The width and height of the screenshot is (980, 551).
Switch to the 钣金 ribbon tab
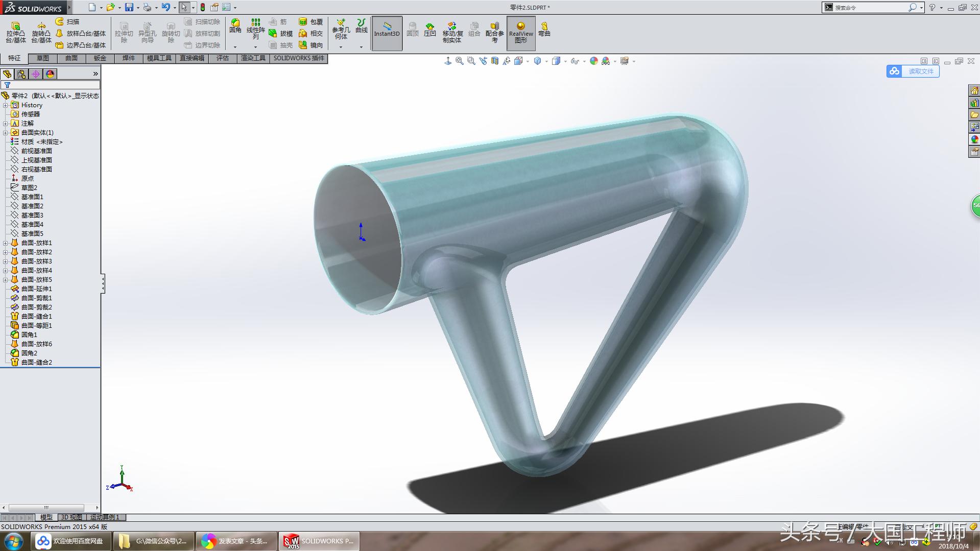[100, 58]
